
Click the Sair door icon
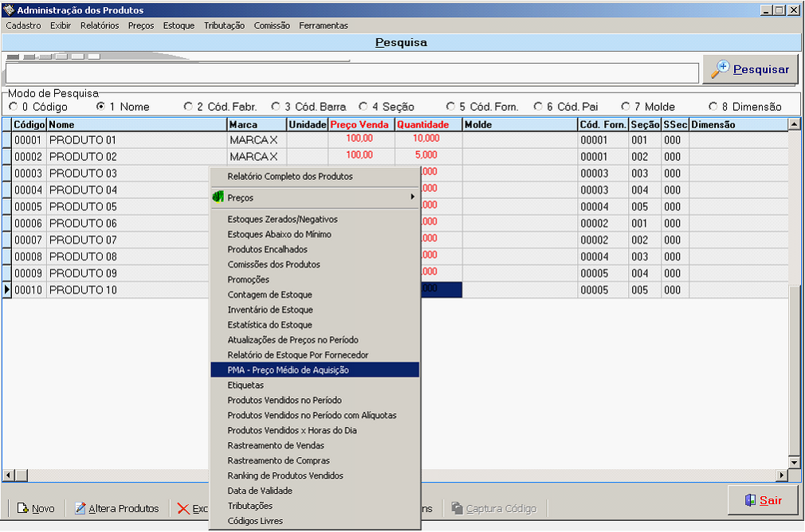tap(749, 500)
